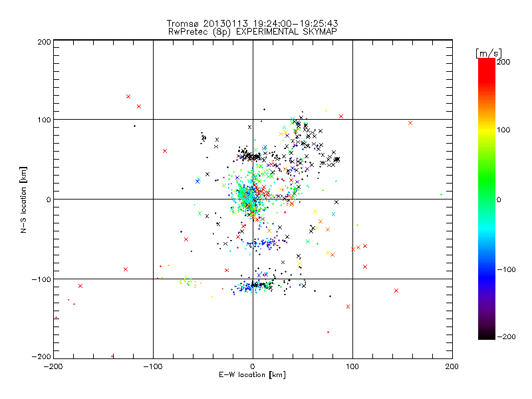Select the N-S axis tick label '-200'
This screenshot has width=532, height=399.
point(41,356)
